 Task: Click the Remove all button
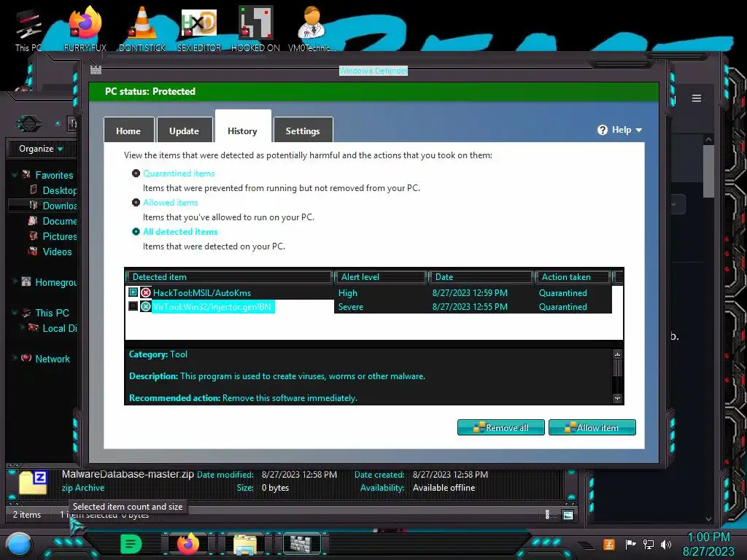pyautogui.click(x=500, y=427)
